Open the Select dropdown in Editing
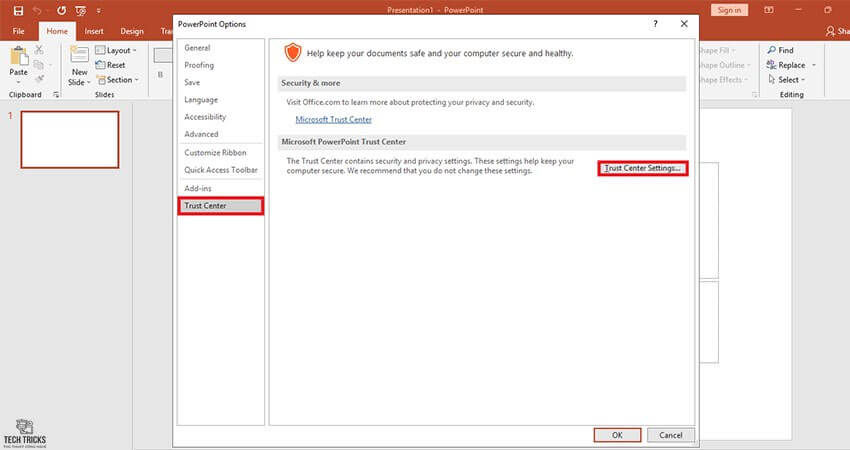 (787, 80)
